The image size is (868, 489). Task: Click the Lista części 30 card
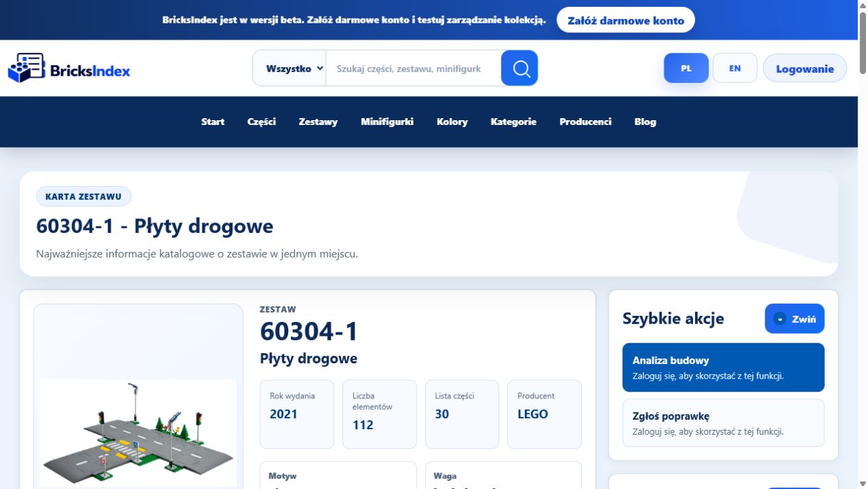(x=462, y=414)
